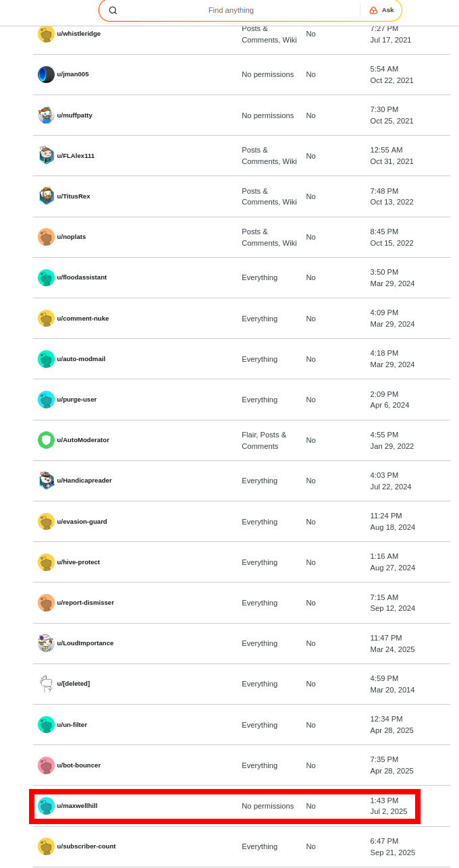Screen dimensions: 459x868
Task: Open the u/comment-nuke user link
Action: point(82,319)
